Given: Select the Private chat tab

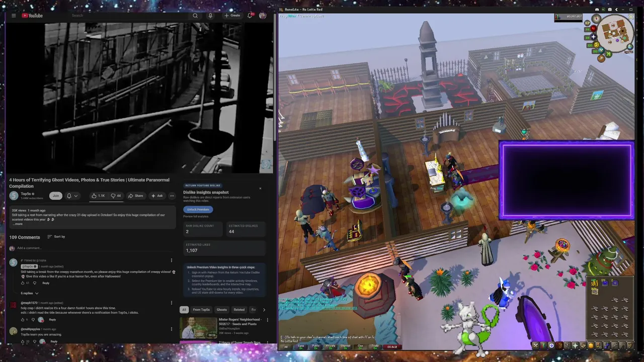Looking at the screenshot, I should [x=331, y=346].
